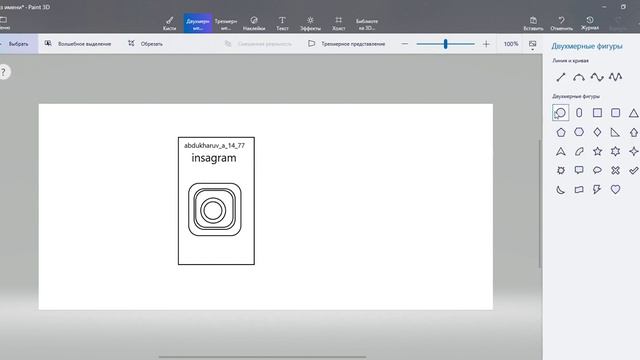Select the Four-point star shape

(633, 151)
